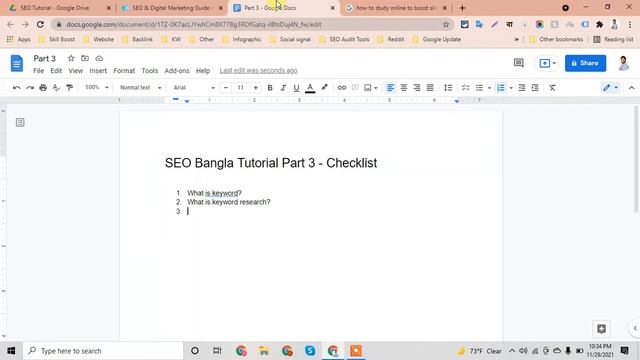Click the blue Share button

[x=585, y=63]
